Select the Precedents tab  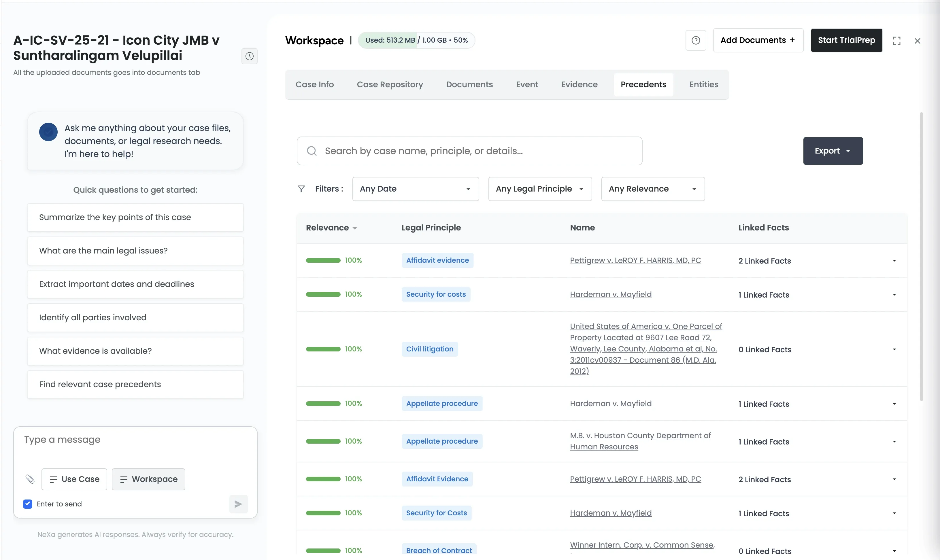pyautogui.click(x=643, y=84)
